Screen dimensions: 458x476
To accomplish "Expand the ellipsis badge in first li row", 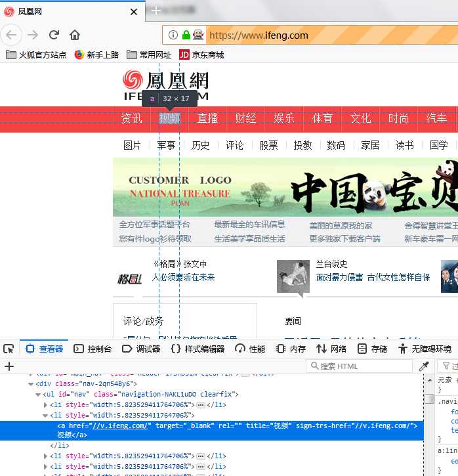I will pos(201,405).
